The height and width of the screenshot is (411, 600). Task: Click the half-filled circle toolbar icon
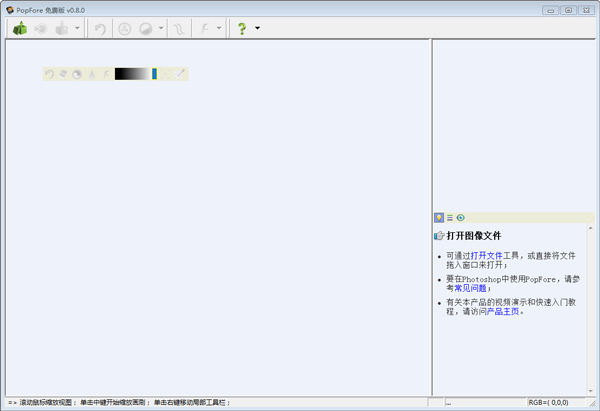coord(145,29)
